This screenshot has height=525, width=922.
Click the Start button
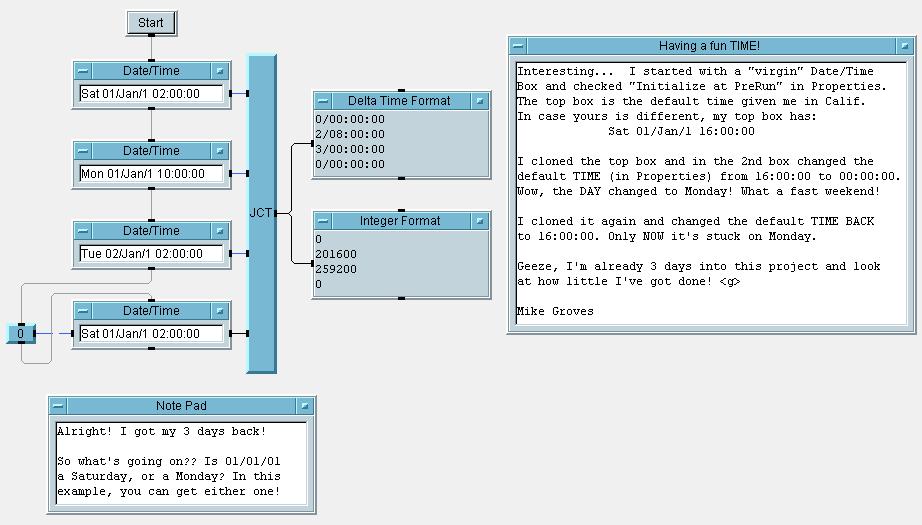click(151, 22)
